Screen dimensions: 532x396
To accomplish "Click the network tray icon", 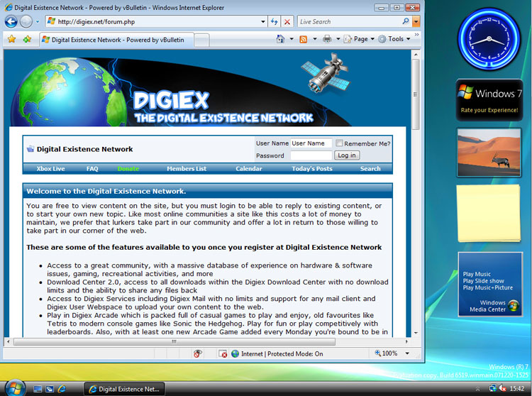I will pyautogui.click(x=493, y=388).
